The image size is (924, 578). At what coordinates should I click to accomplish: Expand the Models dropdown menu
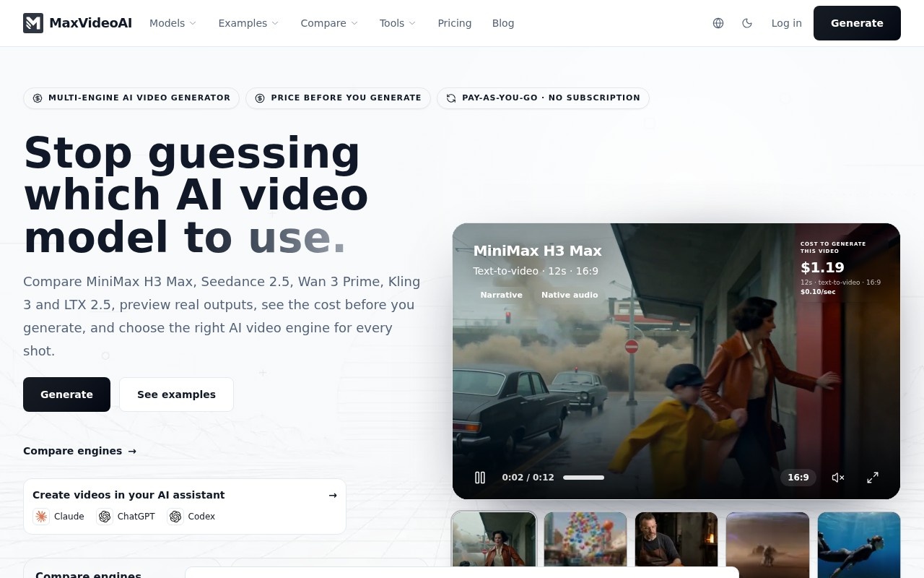(x=173, y=23)
